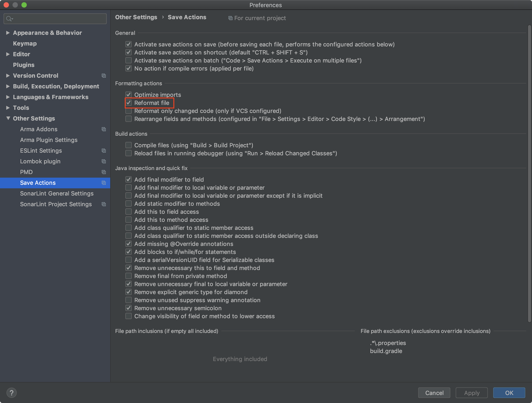Screen dimensions: 532x403
Task: Click the settings panel vertical scrollbar
Action: [529, 173]
